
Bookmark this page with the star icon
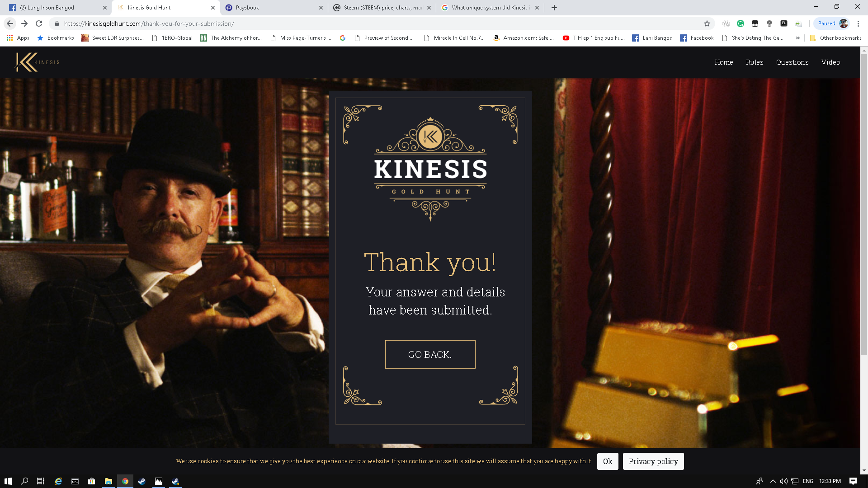707,23
